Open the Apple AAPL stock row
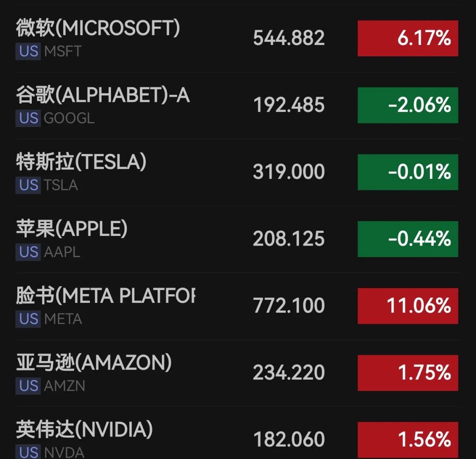476x459 pixels. tap(238, 239)
